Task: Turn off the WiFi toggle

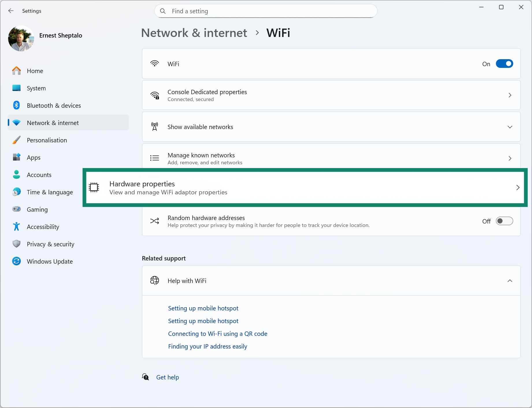Action: pos(505,64)
